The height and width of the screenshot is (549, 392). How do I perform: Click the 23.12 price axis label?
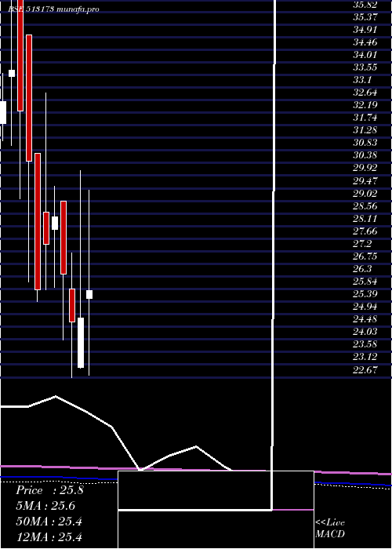365,356
